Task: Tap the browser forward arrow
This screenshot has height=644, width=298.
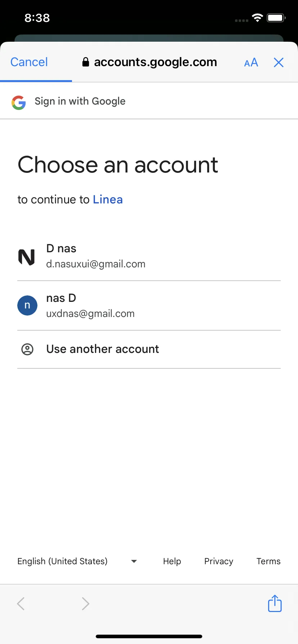Action: pos(85,604)
